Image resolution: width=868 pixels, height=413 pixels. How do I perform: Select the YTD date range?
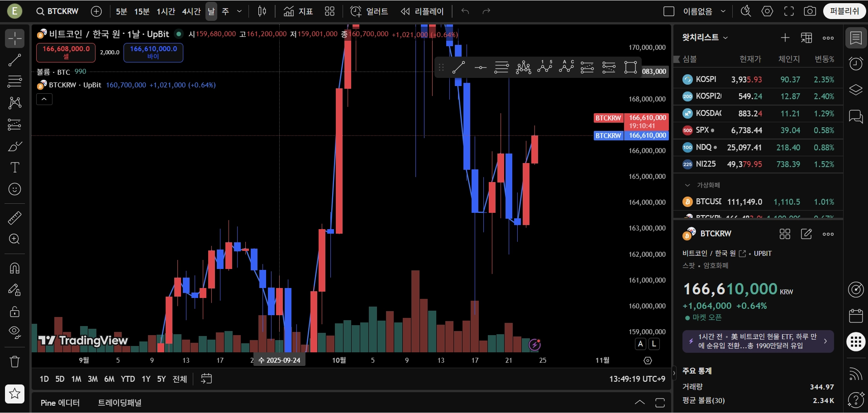click(128, 379)
